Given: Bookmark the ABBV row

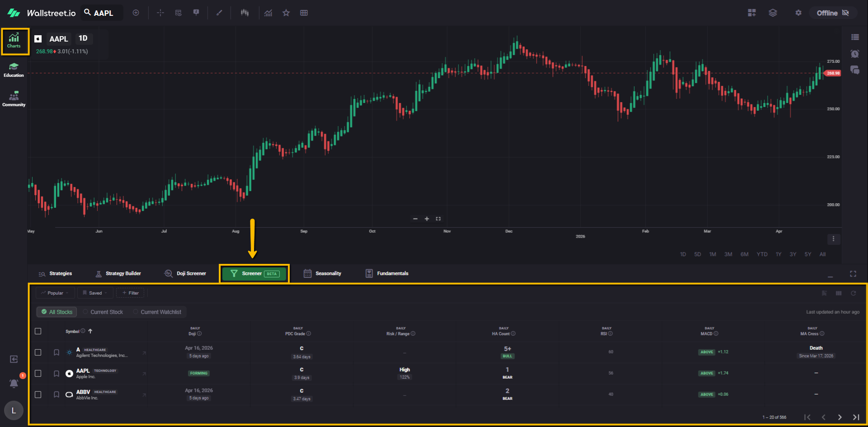Looking at the screenshot, I should [x=57, y=394].
